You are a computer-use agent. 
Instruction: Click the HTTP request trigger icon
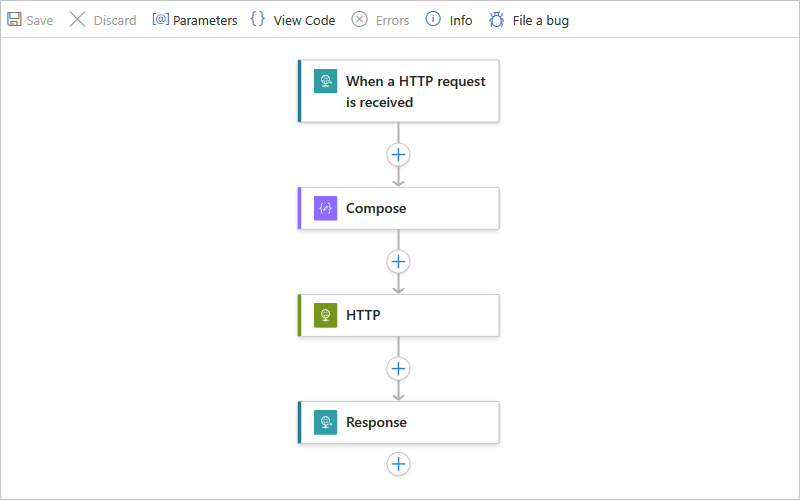(325, 81)
